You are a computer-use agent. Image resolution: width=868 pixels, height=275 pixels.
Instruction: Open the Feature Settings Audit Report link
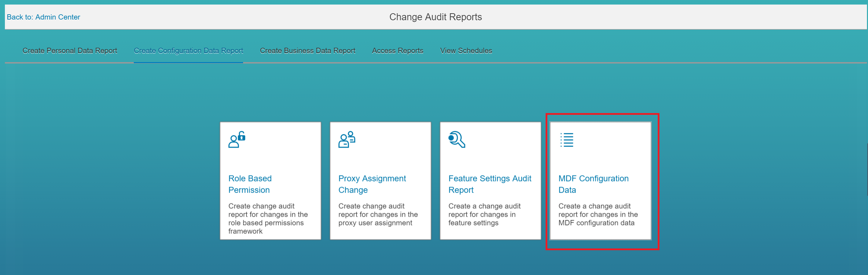tap(490, 184)
